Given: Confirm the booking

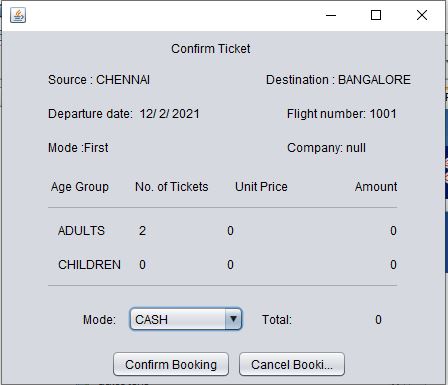Looking at the screenshot, I should [171, 364].
